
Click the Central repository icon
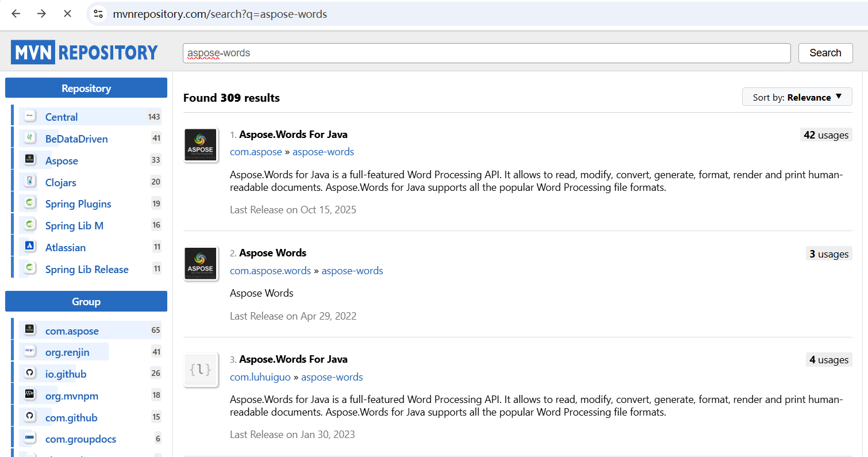pyautogui.click(x=30, y=116)
